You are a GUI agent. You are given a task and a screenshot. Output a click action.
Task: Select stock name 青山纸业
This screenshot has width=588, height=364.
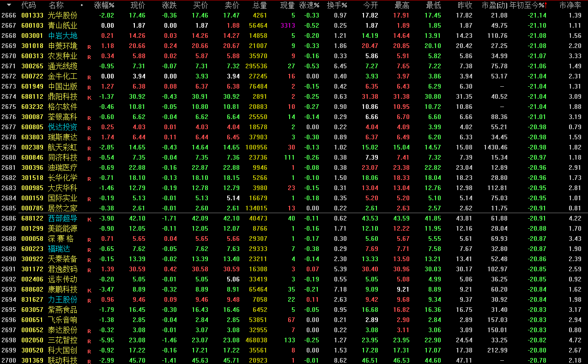[x=63, y=26]
